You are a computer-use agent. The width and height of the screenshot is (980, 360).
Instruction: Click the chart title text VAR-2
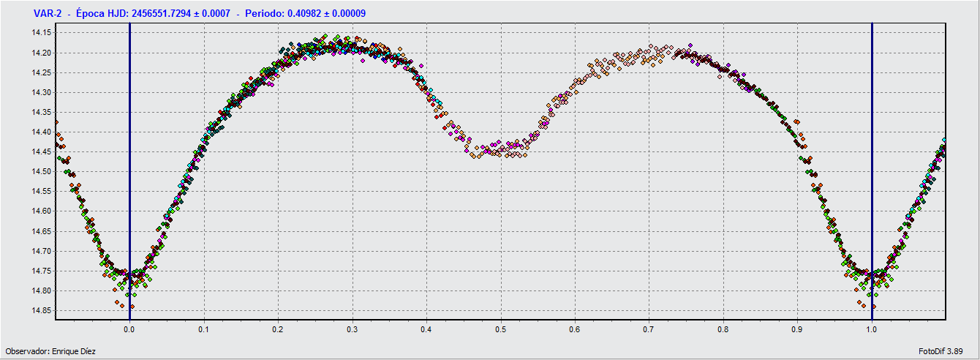pos(48,13)
